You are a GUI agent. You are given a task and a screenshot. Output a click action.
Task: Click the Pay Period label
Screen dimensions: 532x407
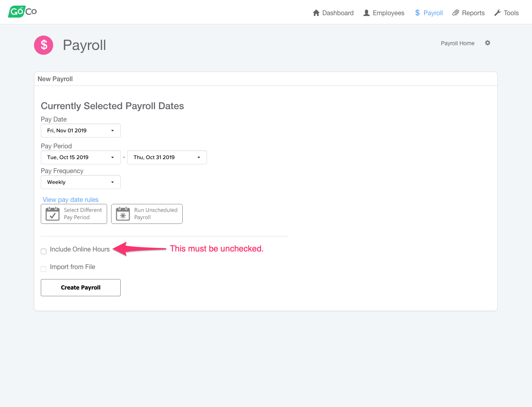(56, 146)
